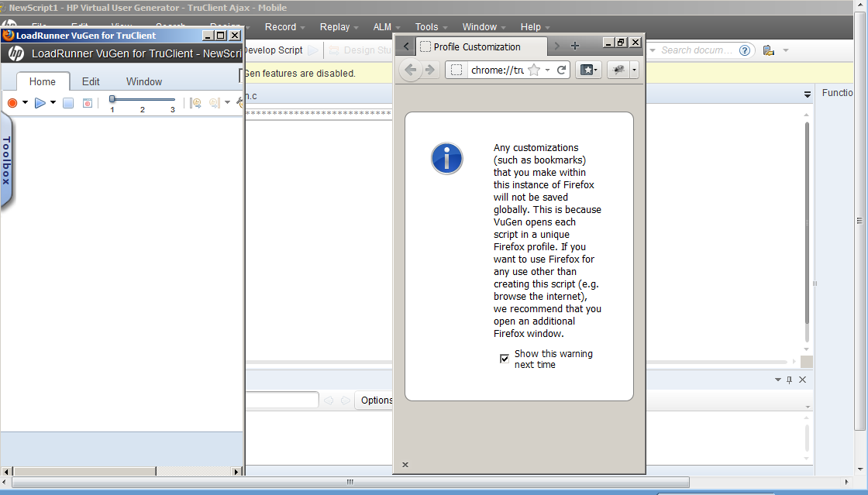Open the Help menu in VuGen
Viewport: 868px width, 495px height.
coord(535,26)
